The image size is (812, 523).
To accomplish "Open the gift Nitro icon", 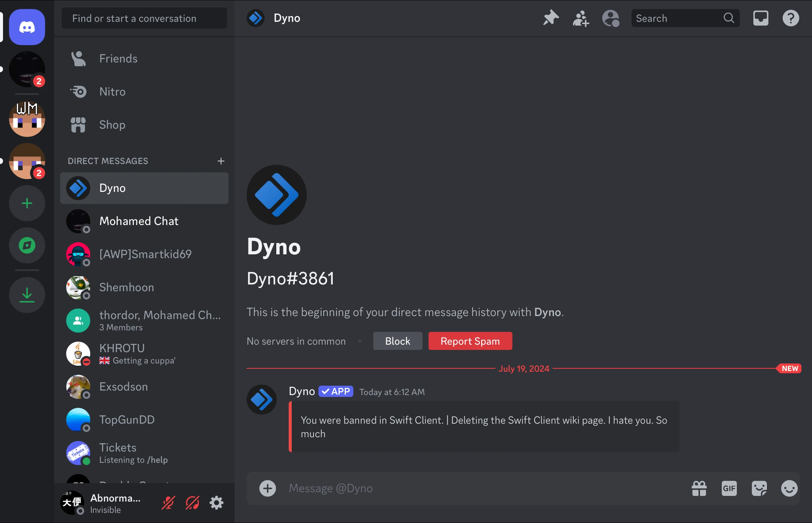I will tap(699, 488).
